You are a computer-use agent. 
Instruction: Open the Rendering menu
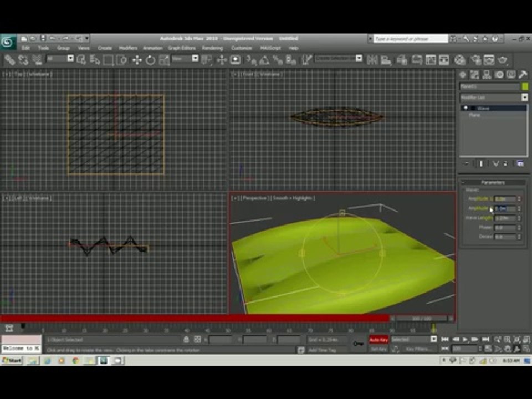[212, 48]
